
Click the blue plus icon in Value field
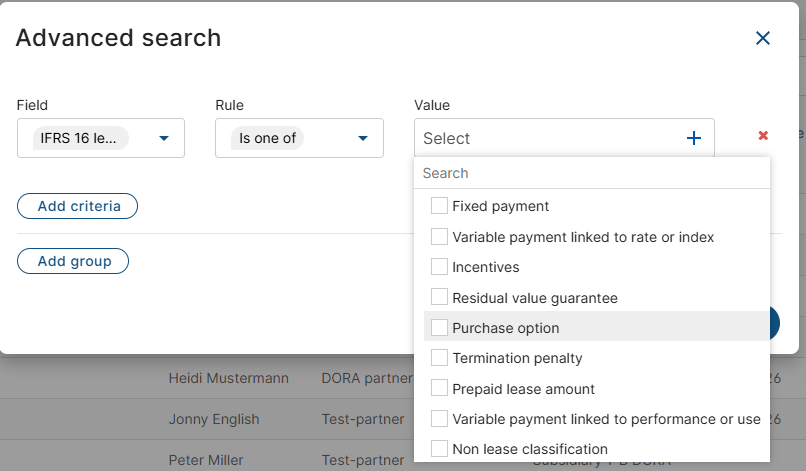(x=694, y=138)
